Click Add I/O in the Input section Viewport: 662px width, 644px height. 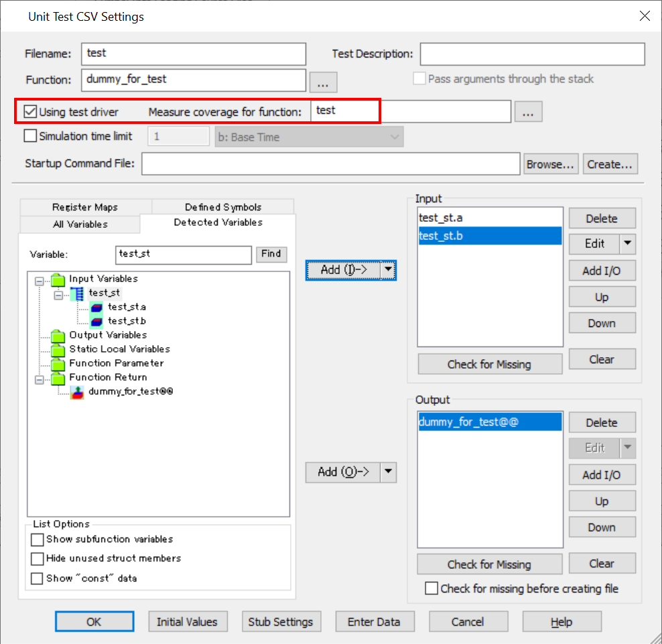(x=602, y=271)
